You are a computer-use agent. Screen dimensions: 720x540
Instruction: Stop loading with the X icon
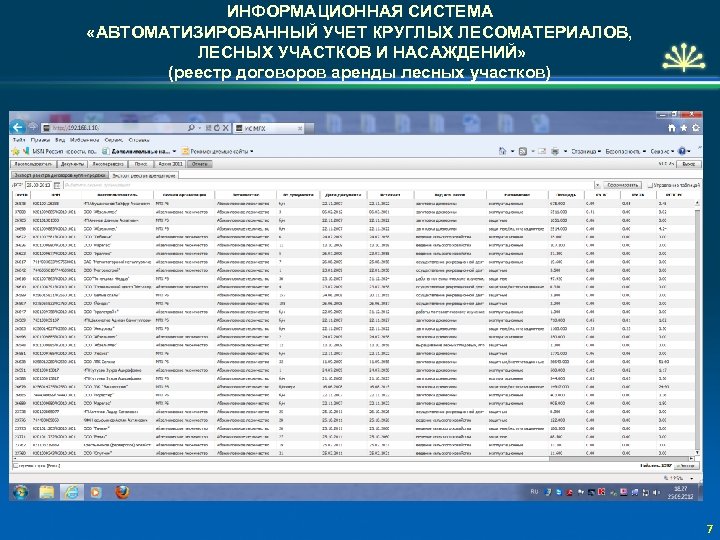tap(225, 128)
